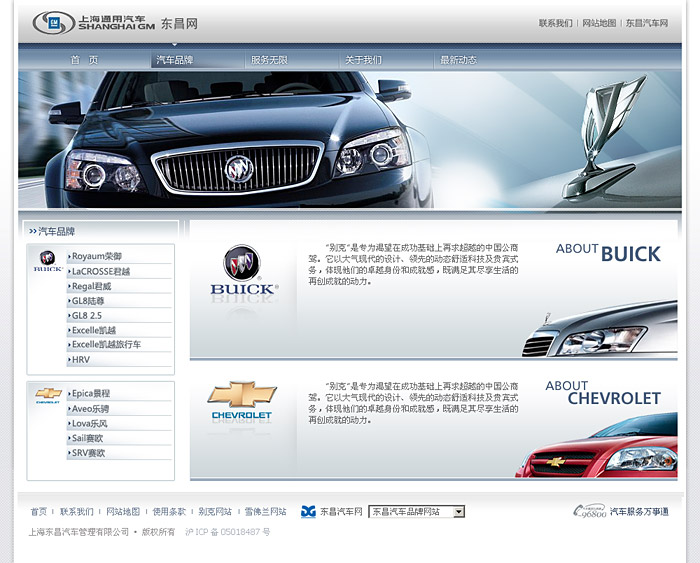Click 东昌汽车网 link in header
700x563 pixels.
click(x=647, y=23)
